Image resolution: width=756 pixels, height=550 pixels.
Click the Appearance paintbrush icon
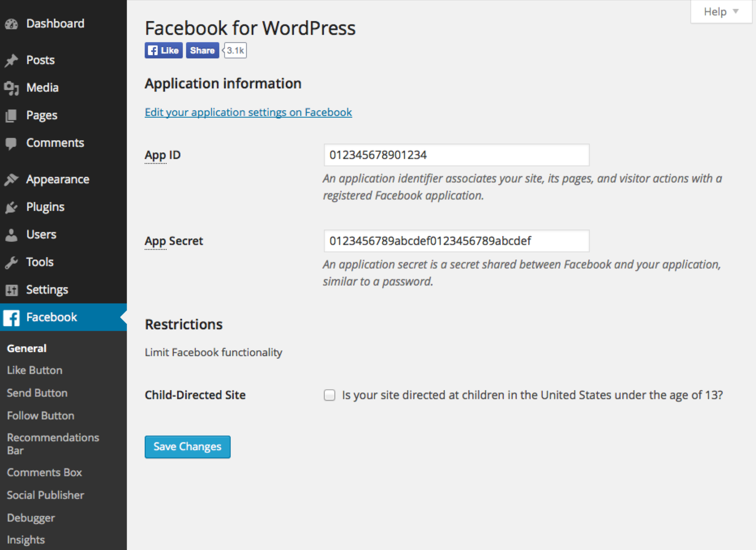click(x=11, y=179)
